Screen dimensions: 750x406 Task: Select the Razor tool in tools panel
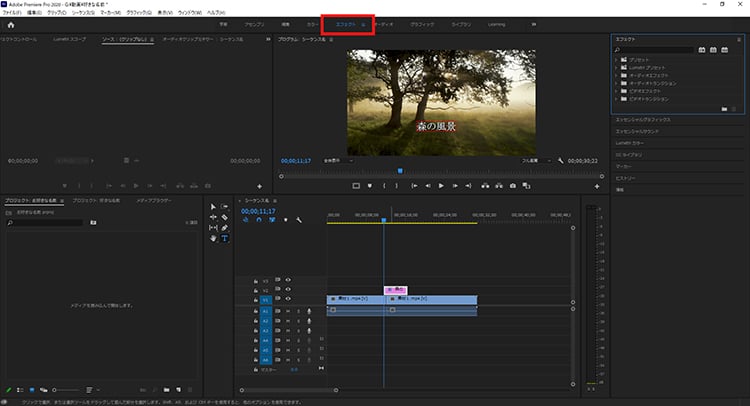(224, 217)
